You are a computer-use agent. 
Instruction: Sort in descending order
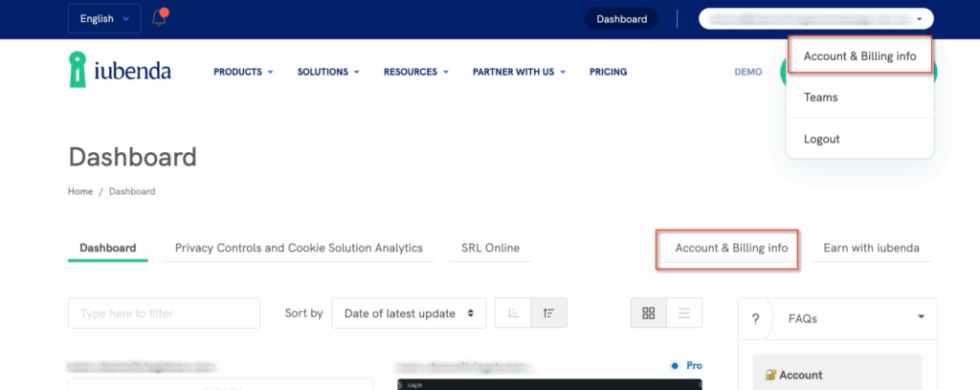tap(548, 313)
